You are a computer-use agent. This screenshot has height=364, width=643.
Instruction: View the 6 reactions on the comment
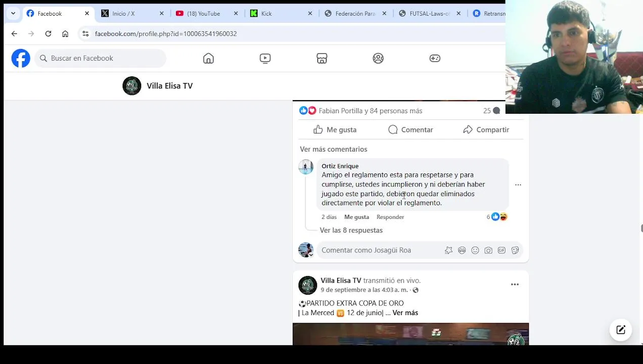tap(497, 217)
